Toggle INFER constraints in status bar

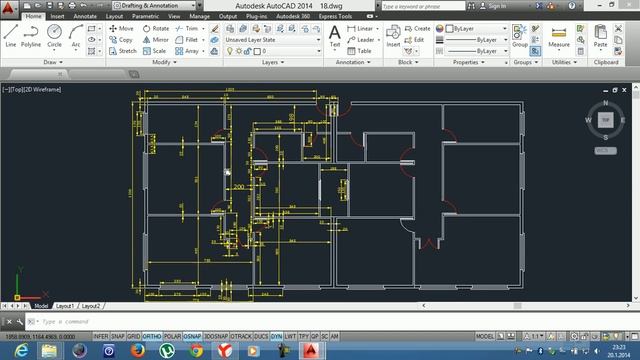tap(101, 336)
